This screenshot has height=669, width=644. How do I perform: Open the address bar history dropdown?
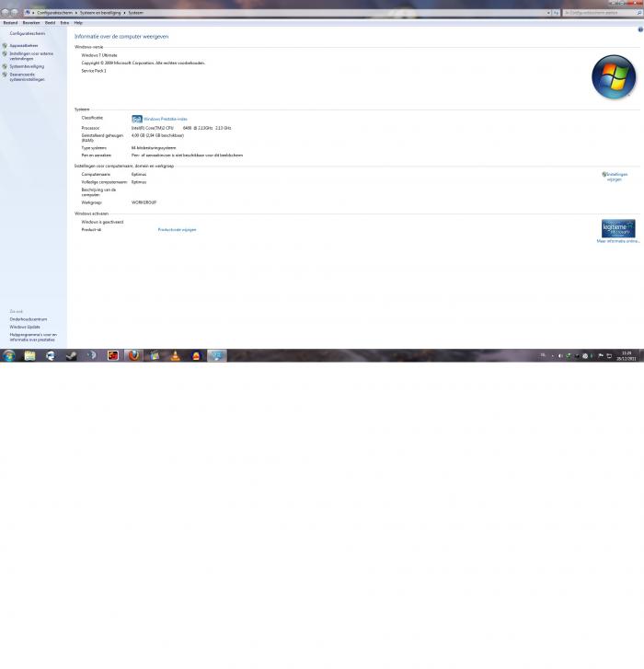coord(548,13)
